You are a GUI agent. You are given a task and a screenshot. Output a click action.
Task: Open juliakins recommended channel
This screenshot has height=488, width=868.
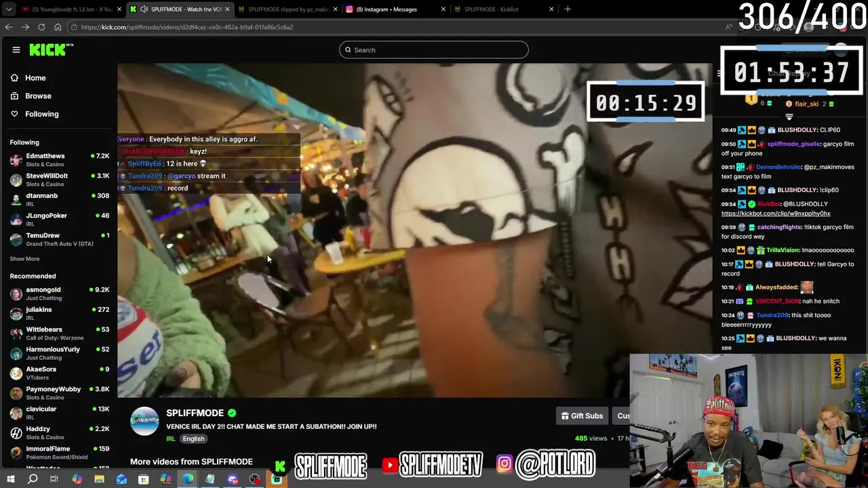pyautogui.click(x=60, y=313)
